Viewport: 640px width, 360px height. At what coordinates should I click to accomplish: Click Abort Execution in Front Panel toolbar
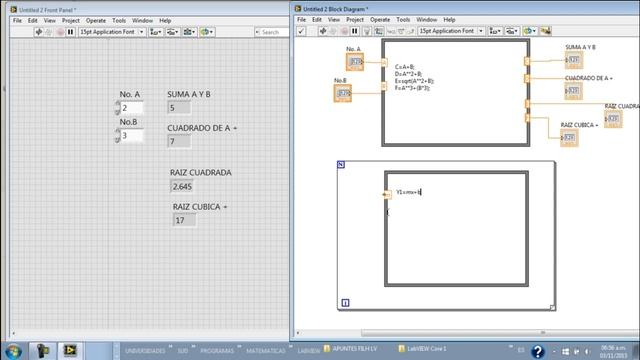(x=60, y=32)
